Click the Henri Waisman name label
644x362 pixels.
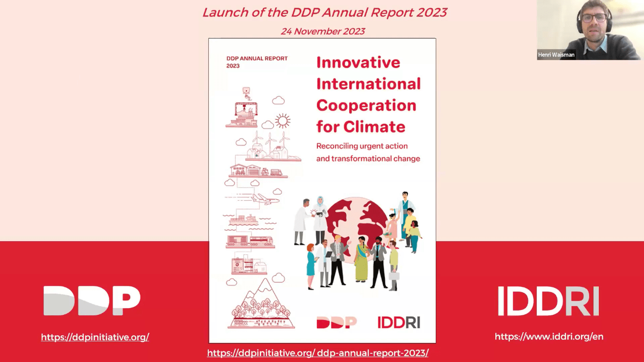[556, 55]
